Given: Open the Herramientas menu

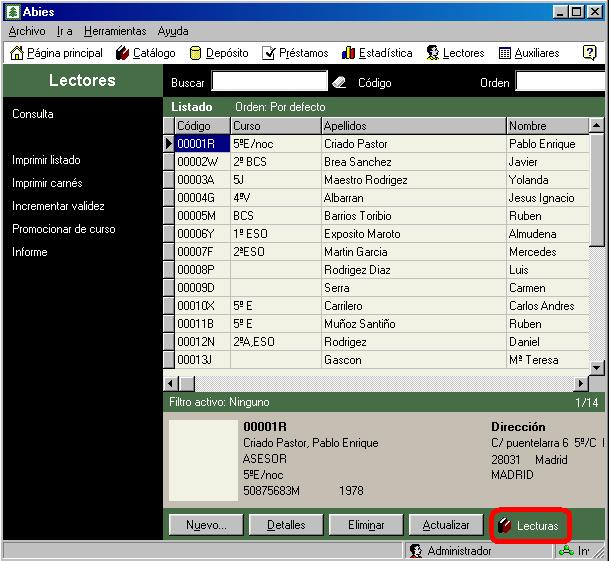Looking at the screenshot, I should 115,31.
